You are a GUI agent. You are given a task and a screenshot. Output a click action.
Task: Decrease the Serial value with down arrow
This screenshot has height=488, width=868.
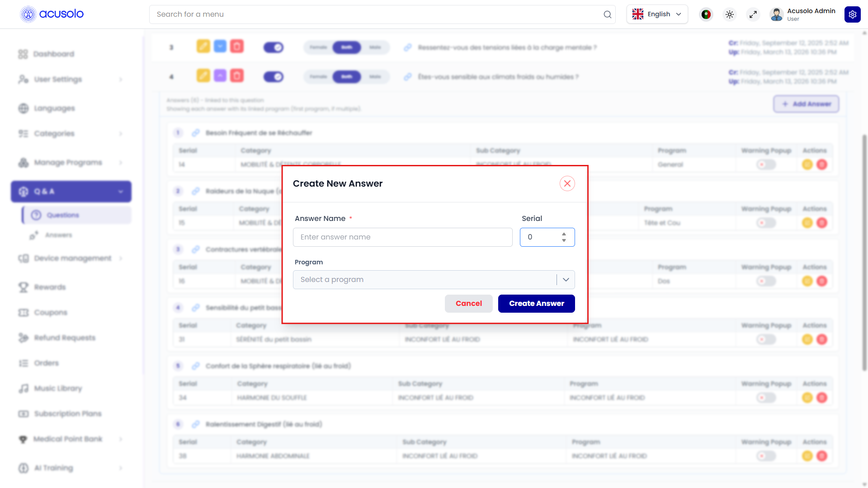(x=564, y=240)
